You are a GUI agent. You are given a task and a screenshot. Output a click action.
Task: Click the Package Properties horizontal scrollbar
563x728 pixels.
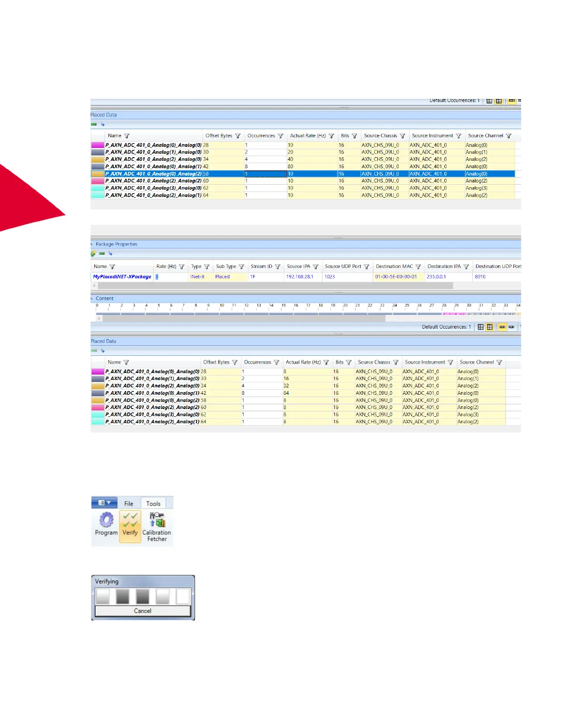[x=276, y=285]
